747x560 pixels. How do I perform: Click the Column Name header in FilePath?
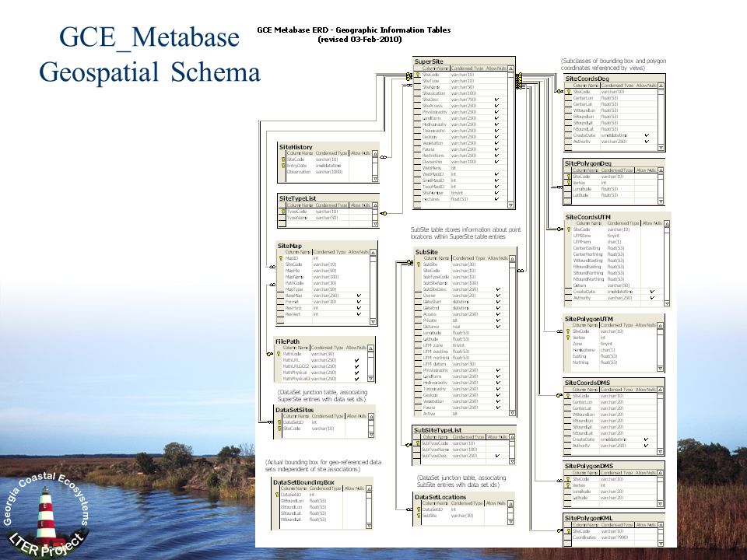296,348
